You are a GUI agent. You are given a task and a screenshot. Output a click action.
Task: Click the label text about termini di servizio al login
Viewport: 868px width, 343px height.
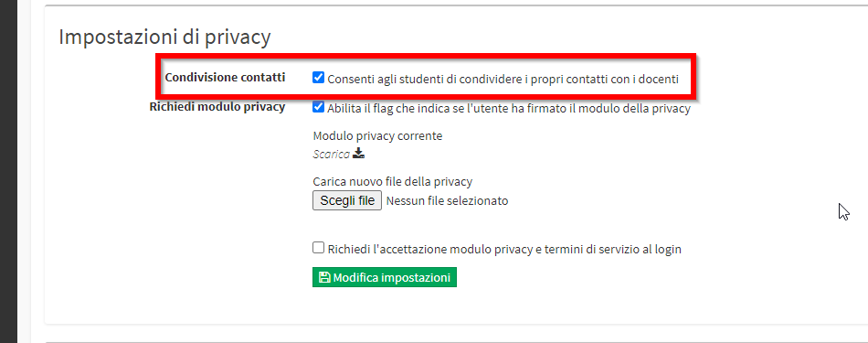[x=504, y=250]
